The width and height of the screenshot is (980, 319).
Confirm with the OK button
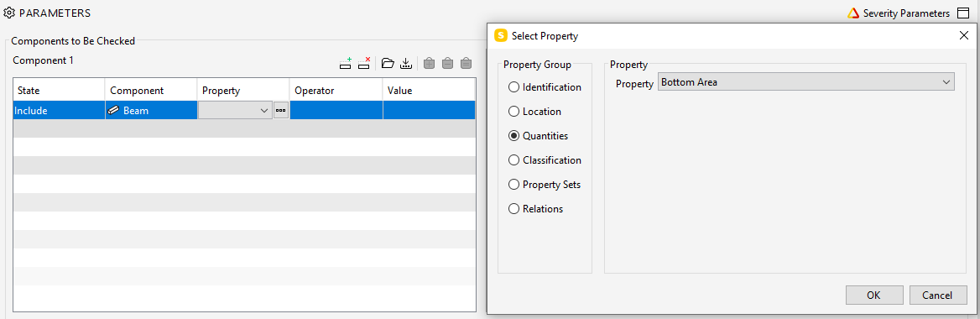(x=873, y=295)
